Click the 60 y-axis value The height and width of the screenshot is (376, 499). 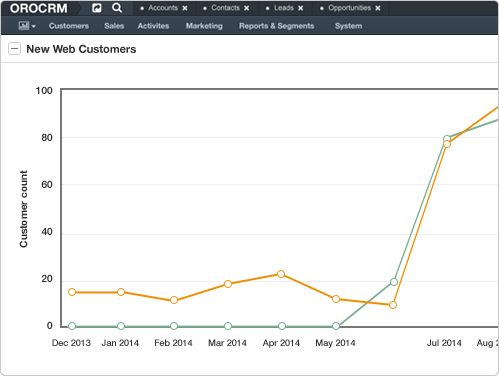(x=47, y=184)
